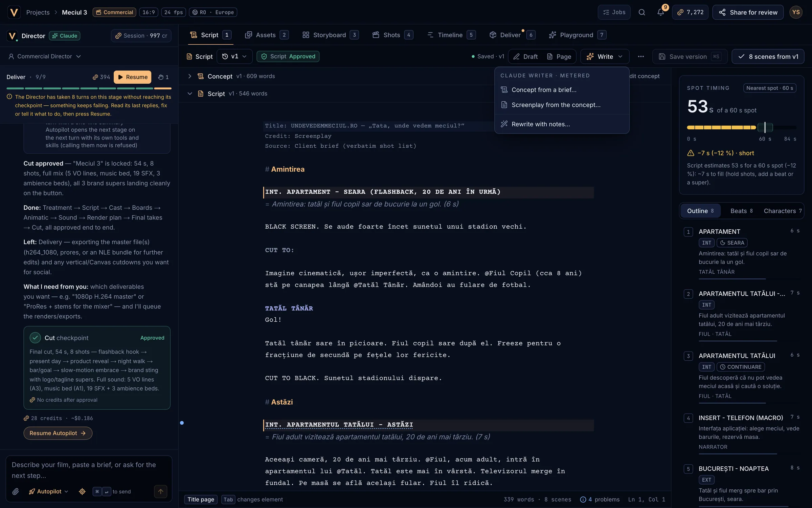Screen dimensions: 812x508
Task: Click the 394 credits stage indicator
Action: (x=101, y=77)
